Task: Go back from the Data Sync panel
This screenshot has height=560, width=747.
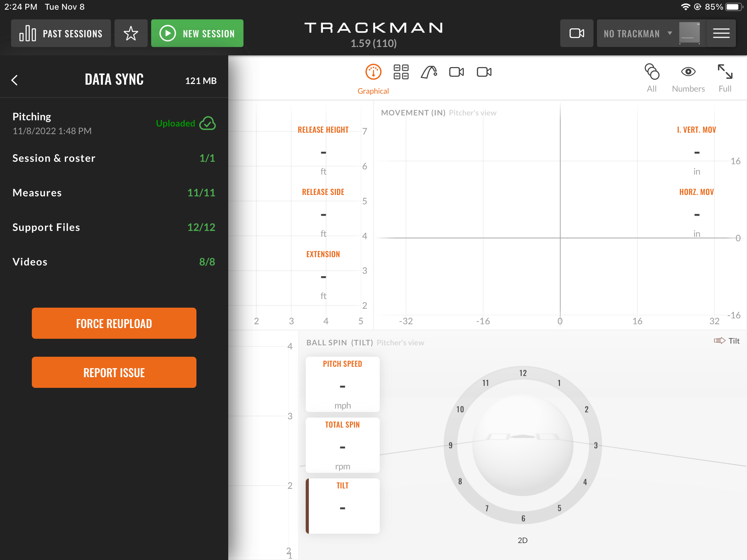Action: [x=15, y=80]
